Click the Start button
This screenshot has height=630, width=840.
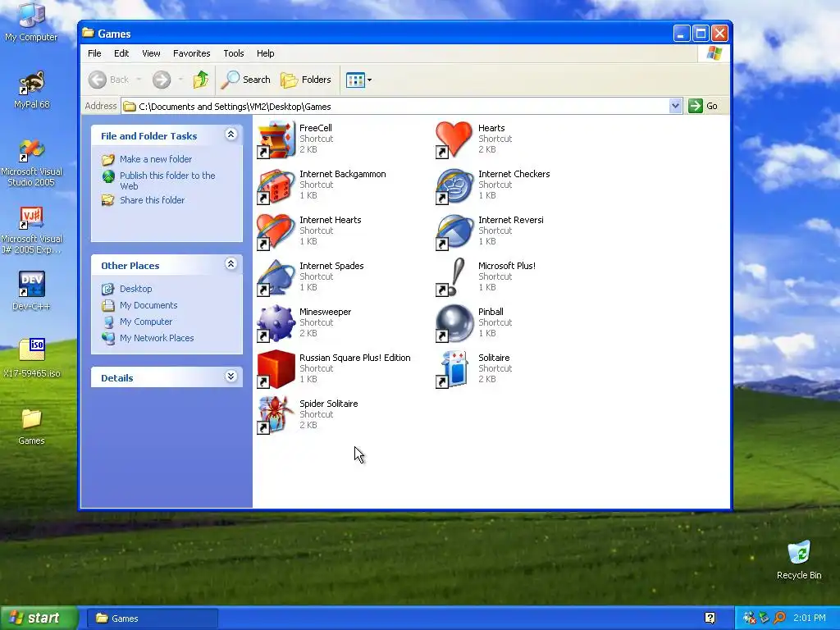[x=39, y=619]
